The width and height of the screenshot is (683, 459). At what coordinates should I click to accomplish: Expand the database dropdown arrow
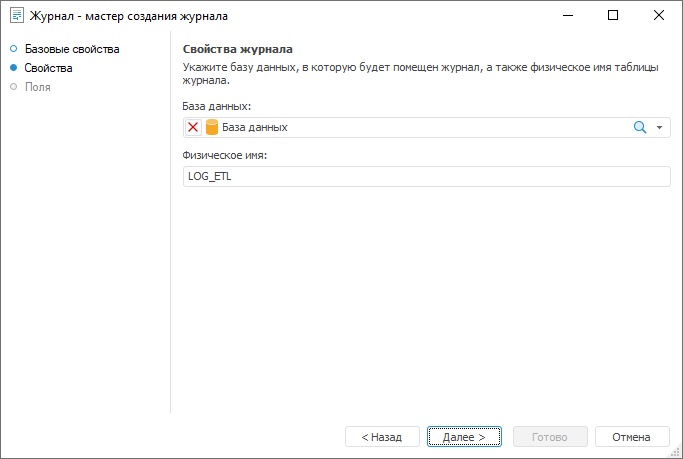click(660, 128)
